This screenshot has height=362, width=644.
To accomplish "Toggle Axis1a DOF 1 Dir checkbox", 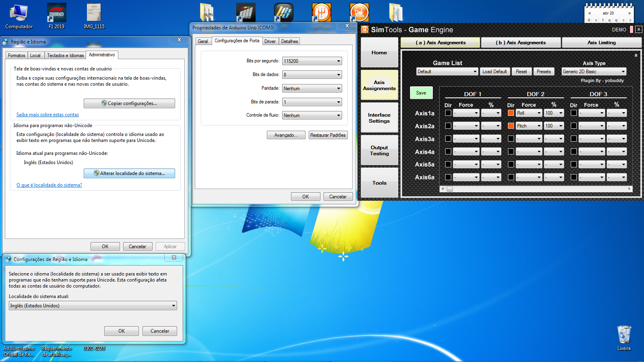I will [448, 113].
